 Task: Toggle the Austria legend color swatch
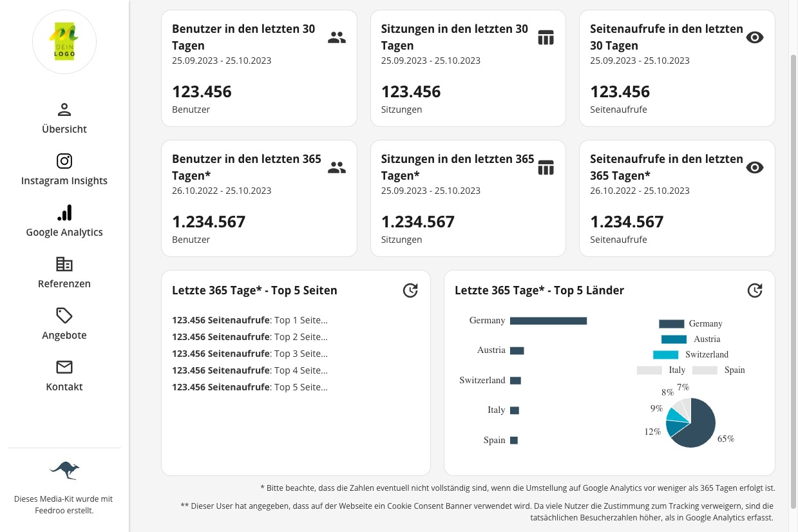[674, 339]
